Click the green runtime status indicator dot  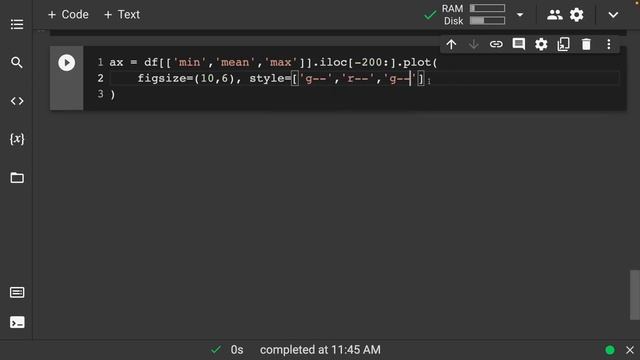(610, 350)
